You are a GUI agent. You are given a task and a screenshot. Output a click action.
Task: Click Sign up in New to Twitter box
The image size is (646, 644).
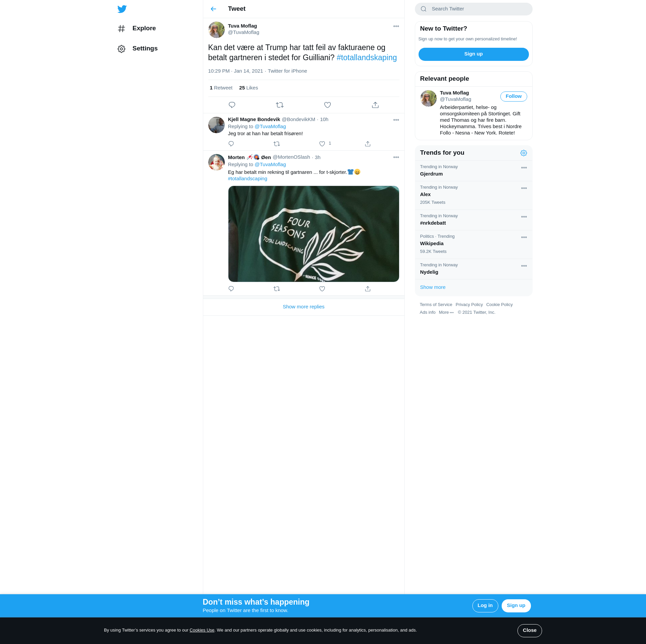[x=473, y=54]
